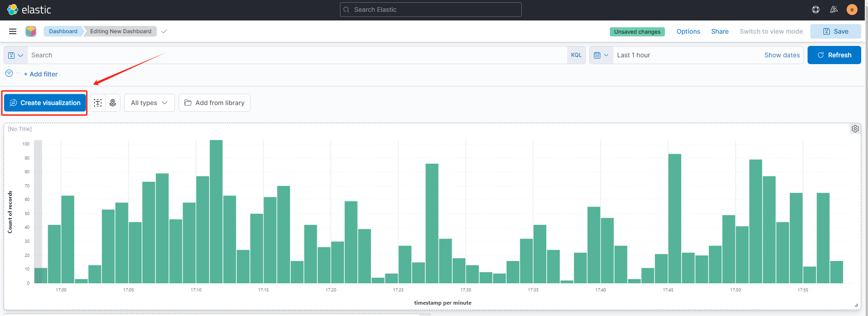868x316 pixels.
Task: Add a maps panel
Action: tap(113, 103)
